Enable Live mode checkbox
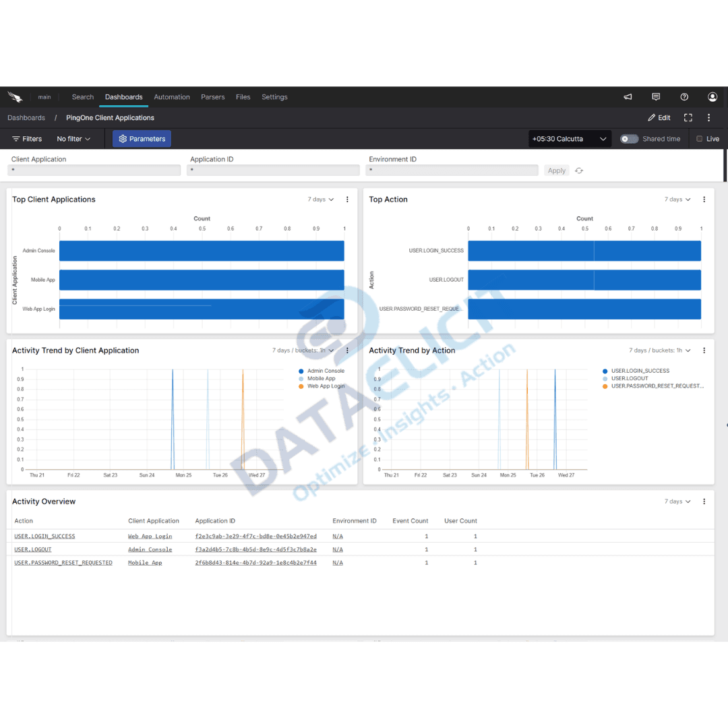The image size is (728, 728). click(x=699, y=138)
